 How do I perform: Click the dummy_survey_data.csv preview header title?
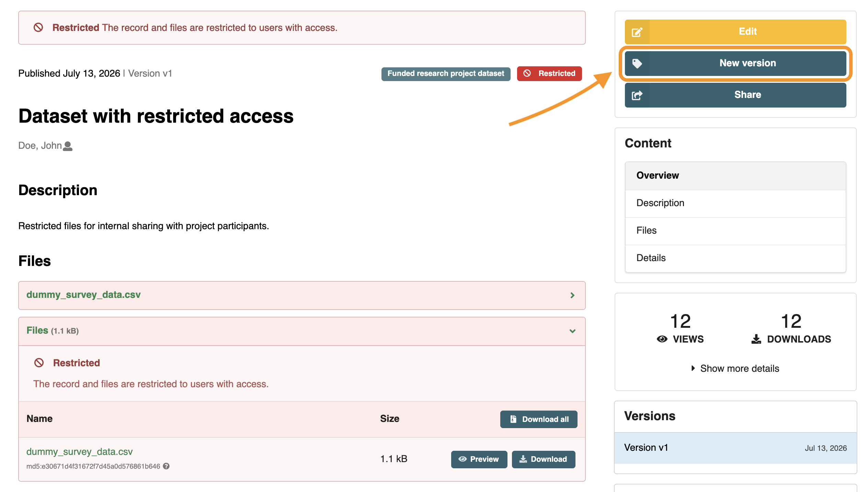83,295
